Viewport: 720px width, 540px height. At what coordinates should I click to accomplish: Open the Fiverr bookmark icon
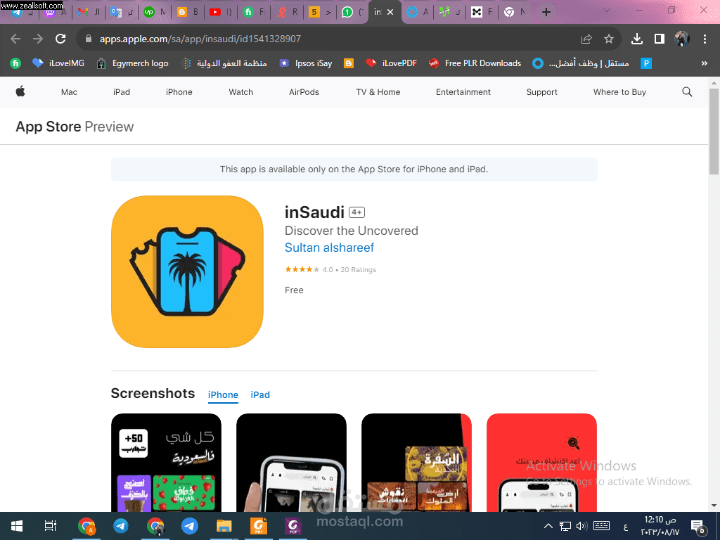[16, 63]
